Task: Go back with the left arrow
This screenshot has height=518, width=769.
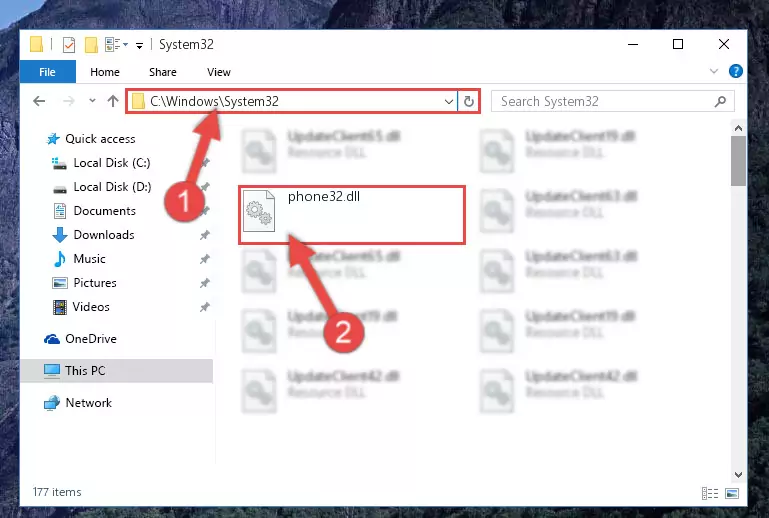Action: 39,102
